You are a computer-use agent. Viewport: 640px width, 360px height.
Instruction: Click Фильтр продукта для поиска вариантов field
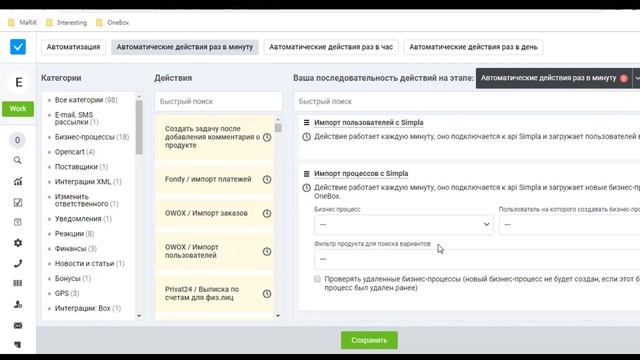click(477, 259)
